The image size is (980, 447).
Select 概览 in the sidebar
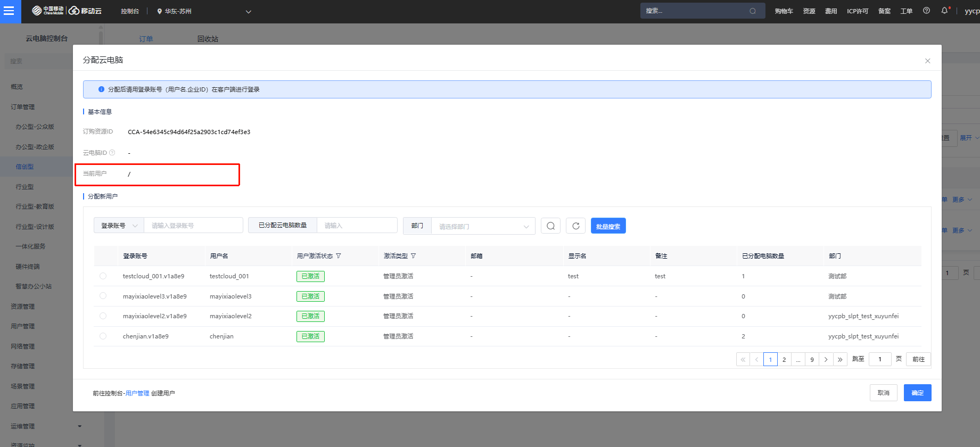tap(17, 87)
